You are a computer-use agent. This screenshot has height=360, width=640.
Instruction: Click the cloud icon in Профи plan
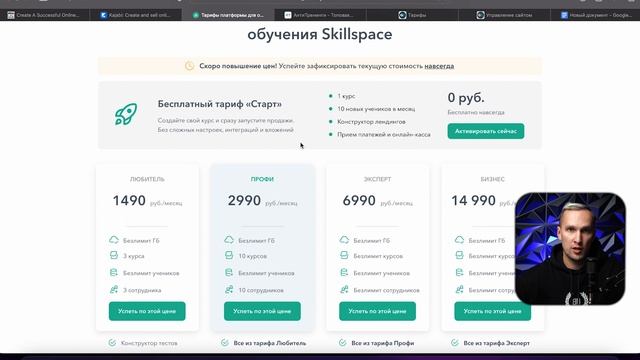point(229,240)
